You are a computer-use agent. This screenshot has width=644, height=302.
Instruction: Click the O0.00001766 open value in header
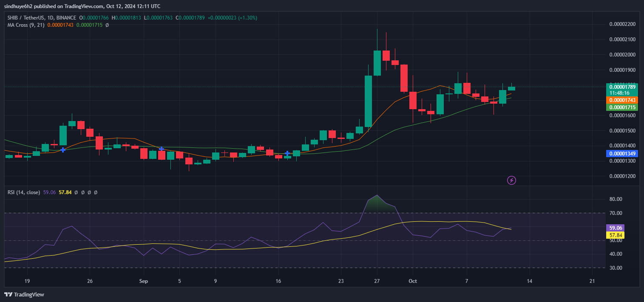94,18
